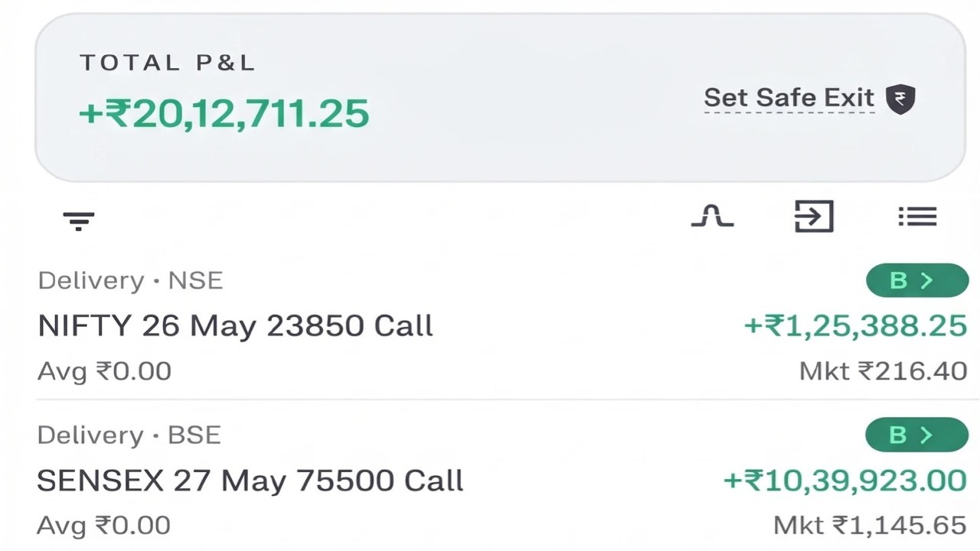Tap SENSEX market price Mkt ₹1,145.65
The width and height of the screenshot is (980, 551).
click(871, 526)
